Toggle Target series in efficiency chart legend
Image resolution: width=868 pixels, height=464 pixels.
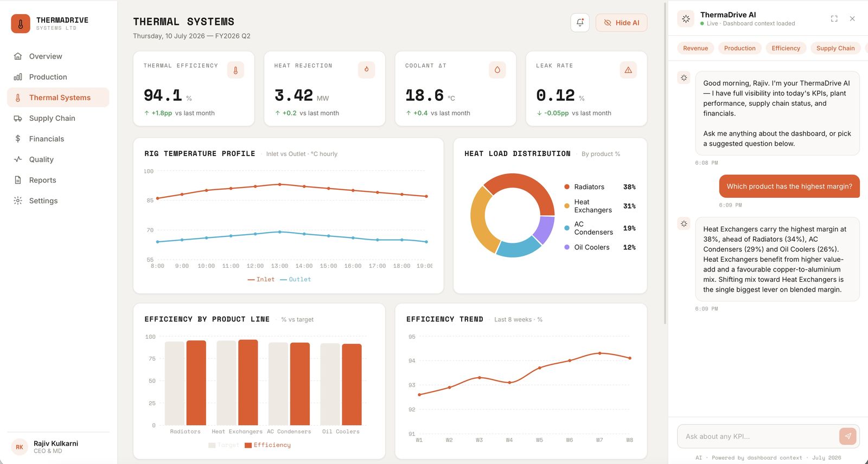click(224, 445)
